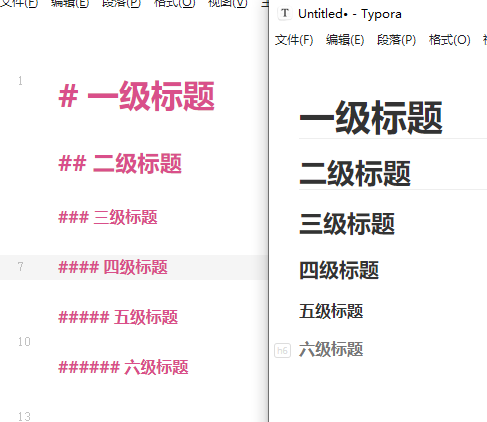The image size is (487, 422).
Task: Click line number 1 in the source gutter
Action: pyautogui.click(x=20, y=81)
